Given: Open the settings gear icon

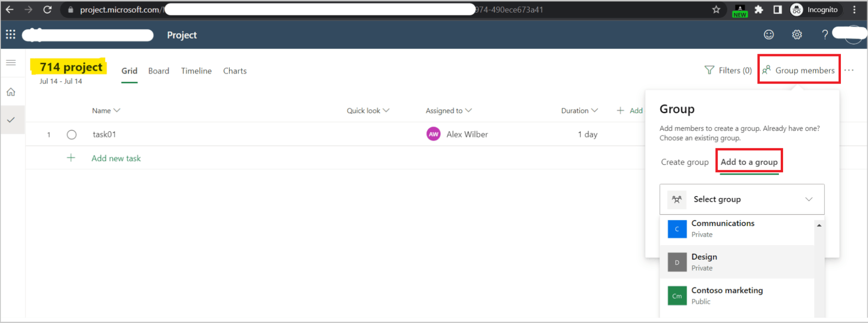Looking at the screenshot, I should (797, 35).
